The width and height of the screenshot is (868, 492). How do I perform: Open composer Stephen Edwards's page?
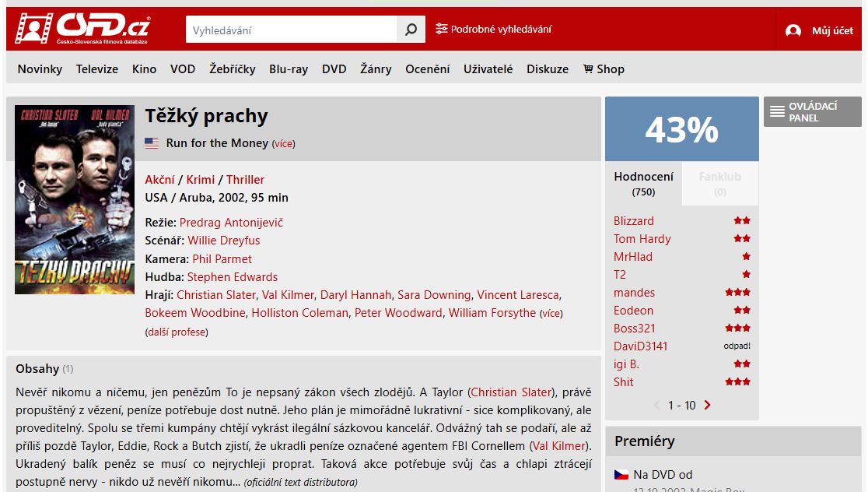[x=233, y=277]
